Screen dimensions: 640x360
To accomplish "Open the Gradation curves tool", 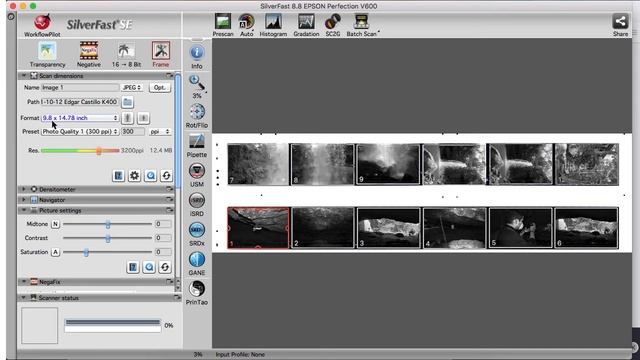I will tap(306, 25).
